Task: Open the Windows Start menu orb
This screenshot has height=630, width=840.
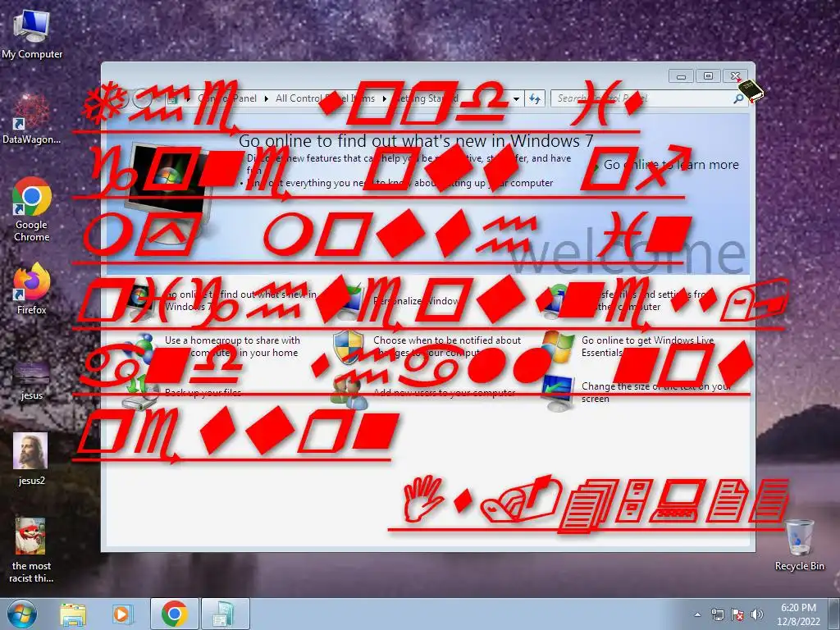Action: point(22,614)
